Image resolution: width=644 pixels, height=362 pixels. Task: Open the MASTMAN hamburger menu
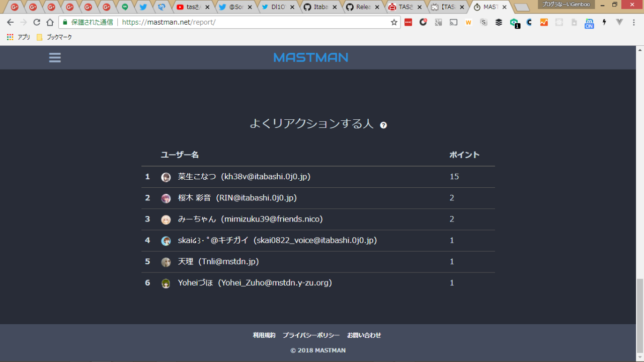click(55, 58)
